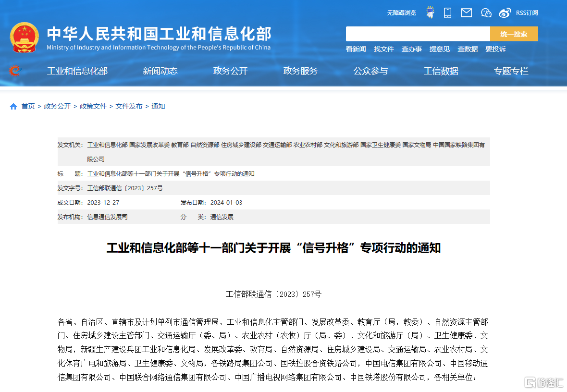Screen dimensions: 567x392
Task: Select 专题专栏 in the navigation bar
Action: click(x=511, y=71)
